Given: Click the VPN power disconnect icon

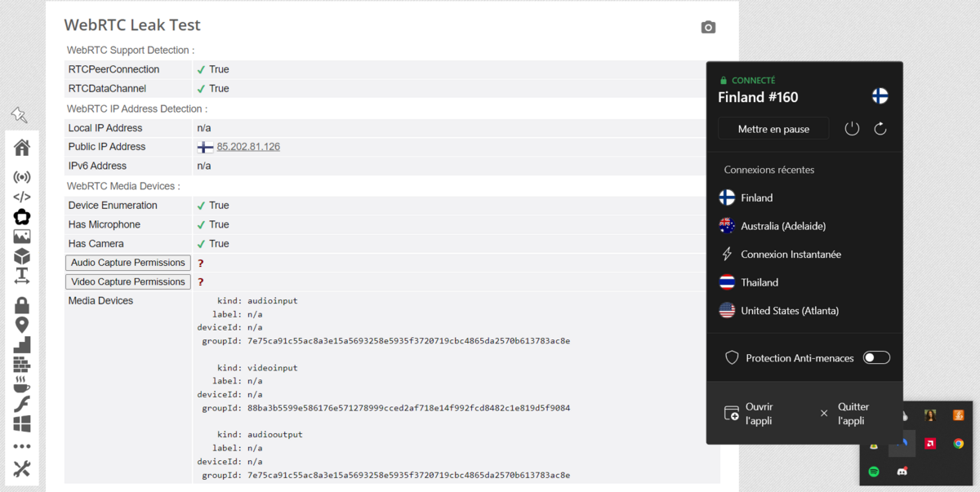Looking at the screenshot, I should 852,128.
